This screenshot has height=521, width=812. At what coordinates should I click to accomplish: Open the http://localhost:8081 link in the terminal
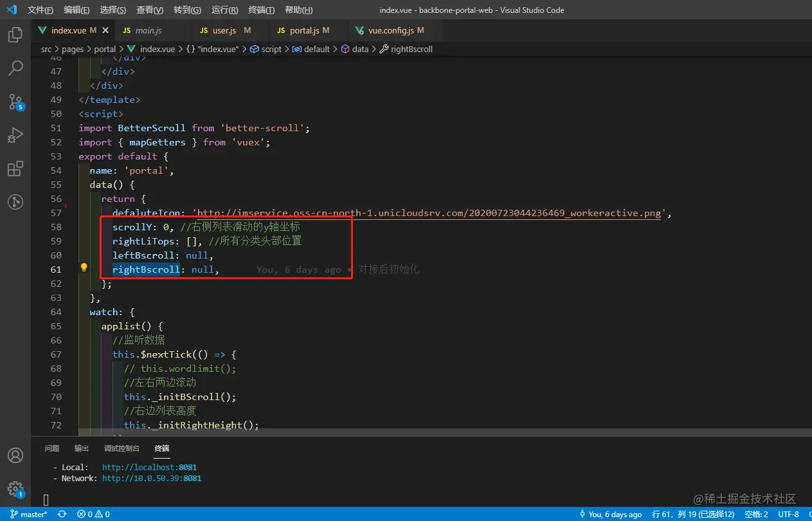coord(149,467)
